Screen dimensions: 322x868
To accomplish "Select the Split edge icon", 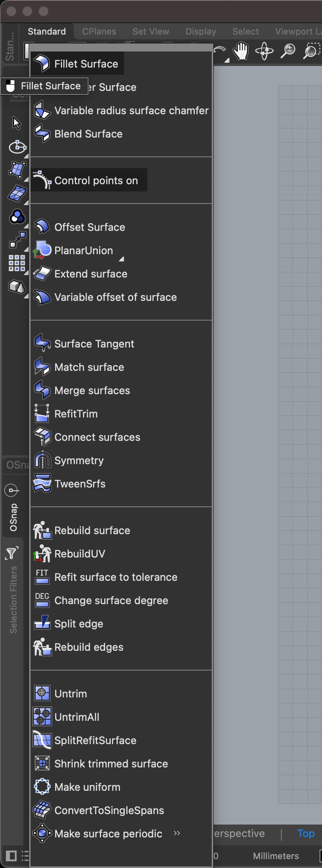I will (42, 624).
